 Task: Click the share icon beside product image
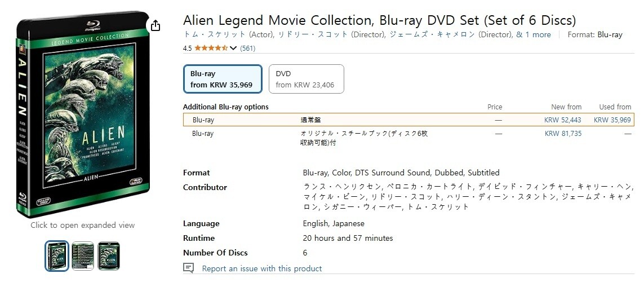coord(156,25)
